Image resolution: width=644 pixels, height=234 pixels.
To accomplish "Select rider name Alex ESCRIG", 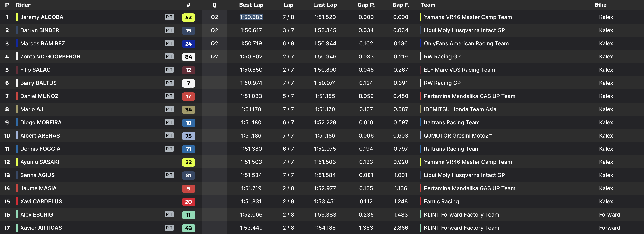I will 37,214.
